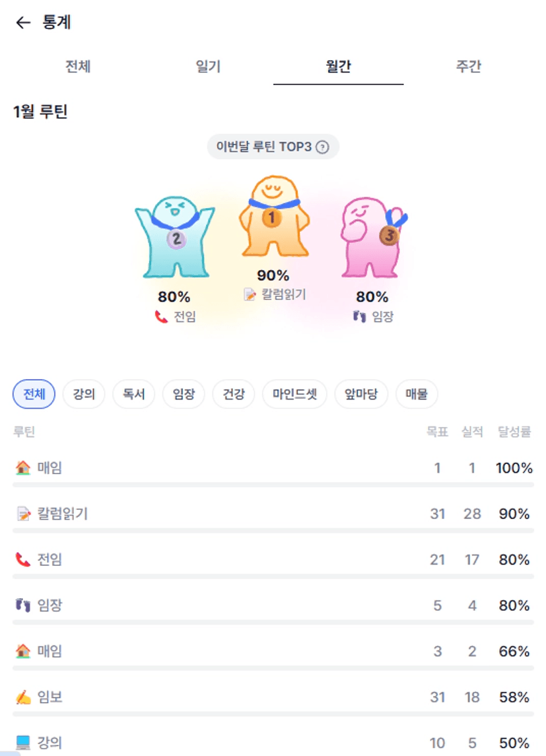Click the back arrow next to 통계

click(23, 23)
